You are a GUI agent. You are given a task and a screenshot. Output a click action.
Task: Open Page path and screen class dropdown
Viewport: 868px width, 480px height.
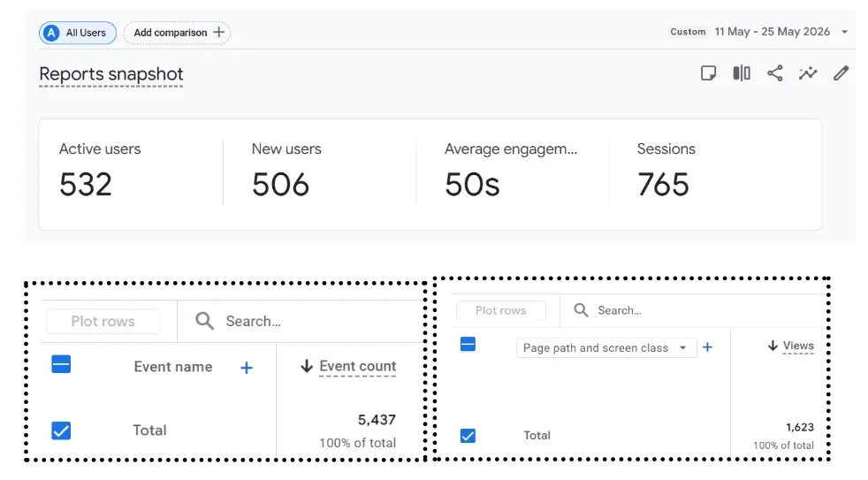606,347
